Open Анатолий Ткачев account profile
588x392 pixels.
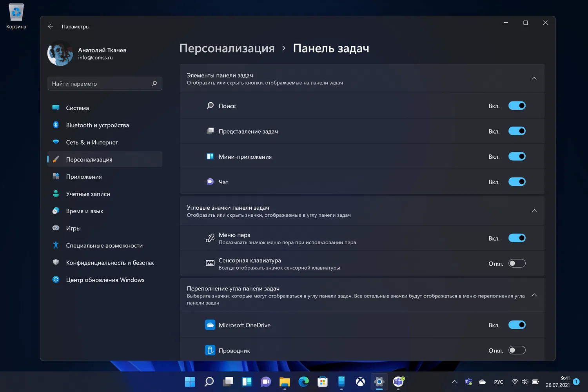[87, 53]
